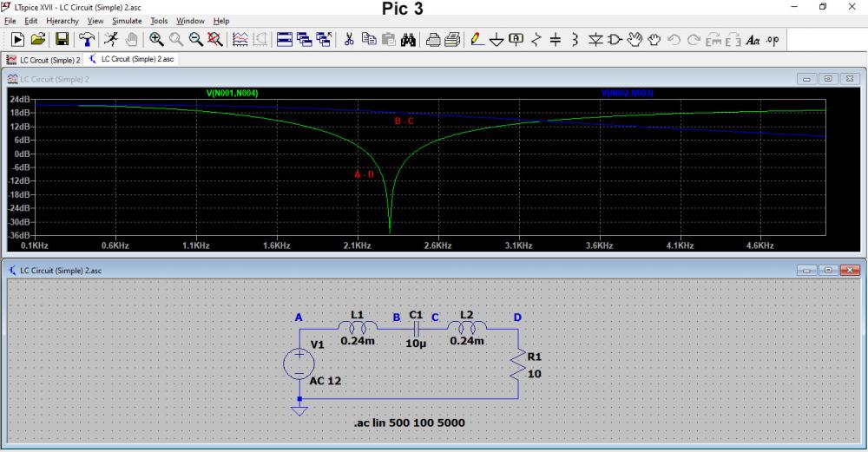Select the Drag hand tool
The width and height of the screenshot is (868, 452).
pyautogui.click(x=654, y=39)
